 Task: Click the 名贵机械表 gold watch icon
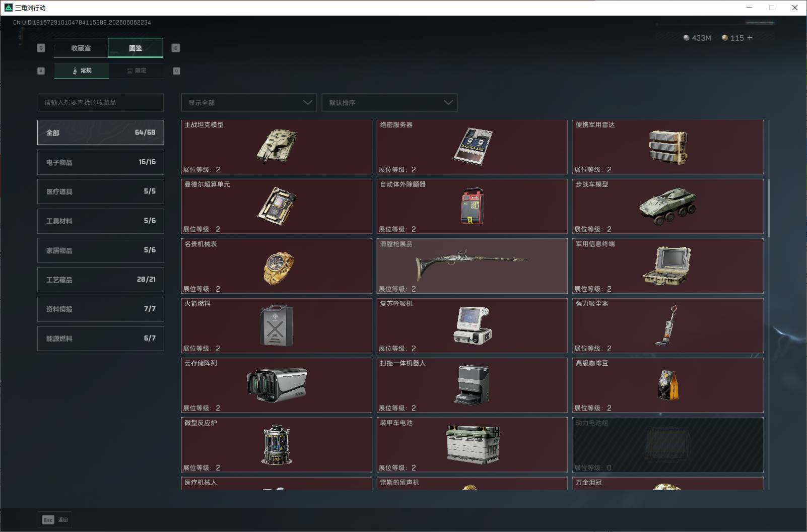click(278, 268)
